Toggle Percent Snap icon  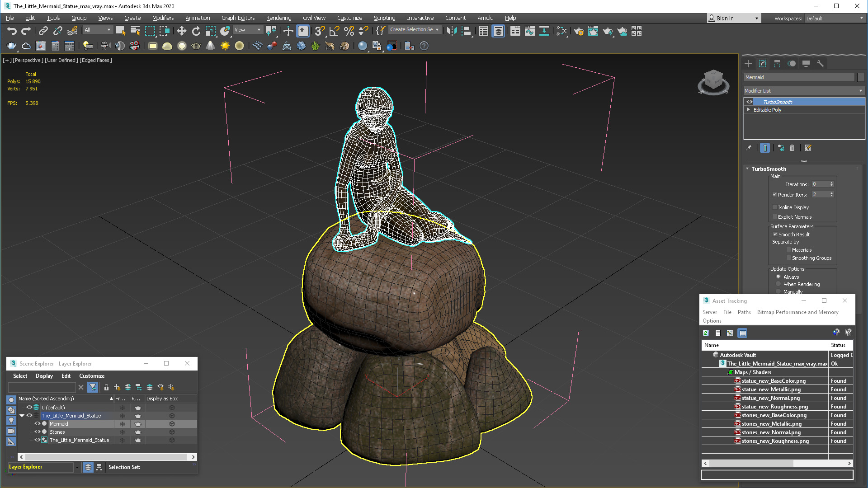[349, 31]
